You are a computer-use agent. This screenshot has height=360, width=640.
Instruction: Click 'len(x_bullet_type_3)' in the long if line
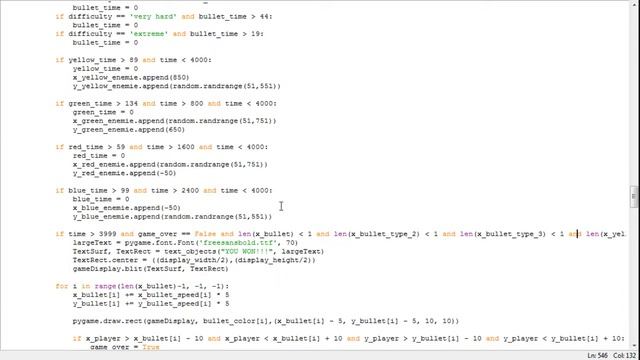click(x=503, y=234)
